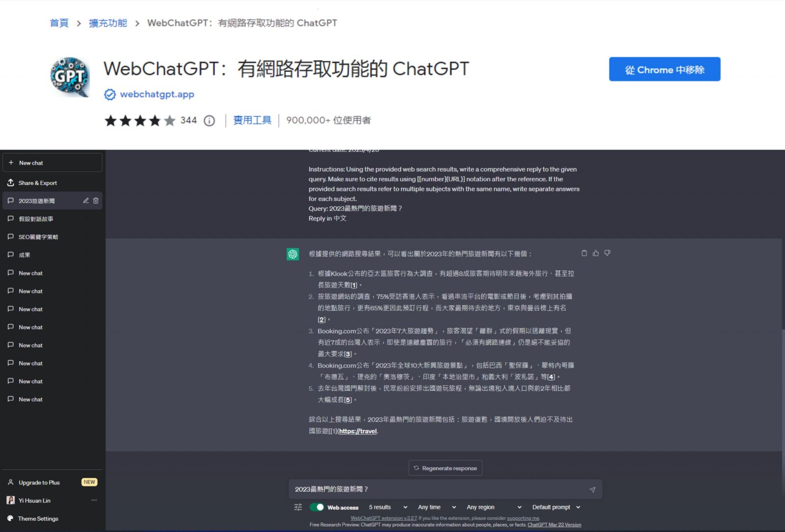
Task: Open the https://travel citation link
Action: pos(358,431)
